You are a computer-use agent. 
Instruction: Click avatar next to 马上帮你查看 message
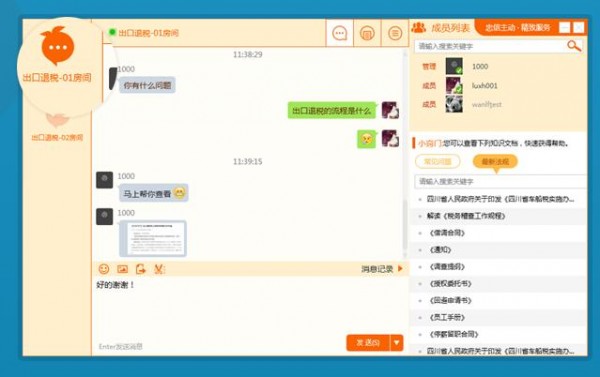pyautogui.click(x=104, y=180)
